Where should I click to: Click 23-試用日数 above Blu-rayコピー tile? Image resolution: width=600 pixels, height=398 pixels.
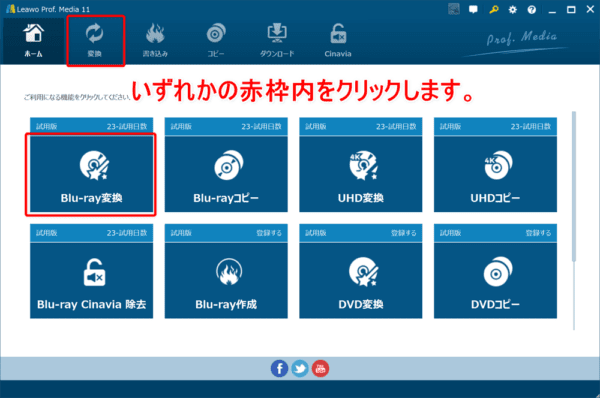(262, 127)
